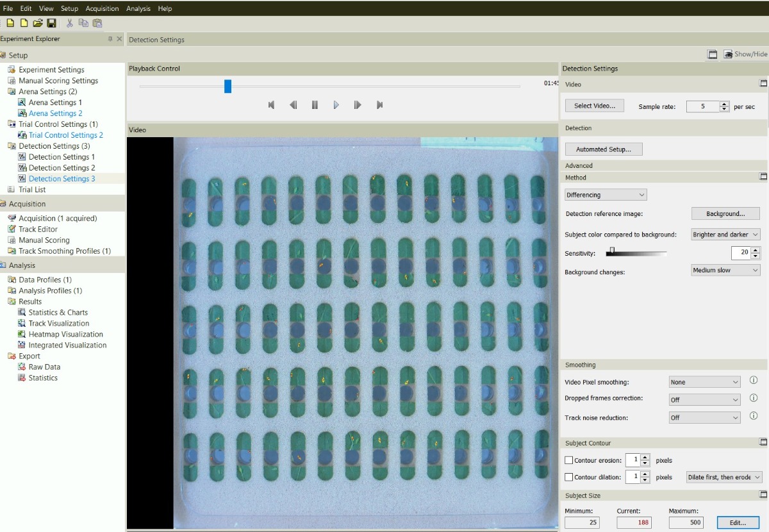Step one frame backward in playback
The width and height of the screenshot is (769, 532).
tap(294, 105)
